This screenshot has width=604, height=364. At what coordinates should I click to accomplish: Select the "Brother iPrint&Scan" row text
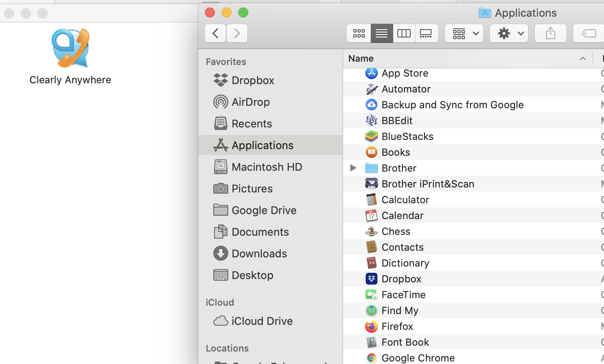(x=428, y=184)
